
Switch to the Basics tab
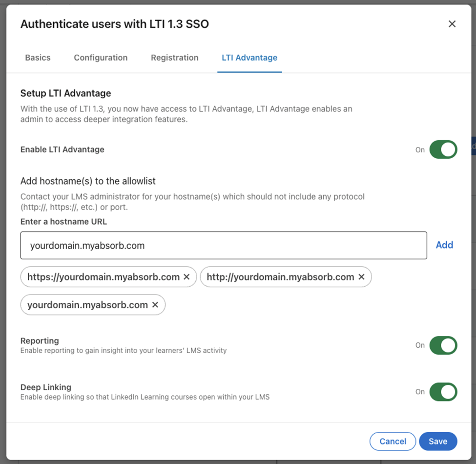[38, 58]
